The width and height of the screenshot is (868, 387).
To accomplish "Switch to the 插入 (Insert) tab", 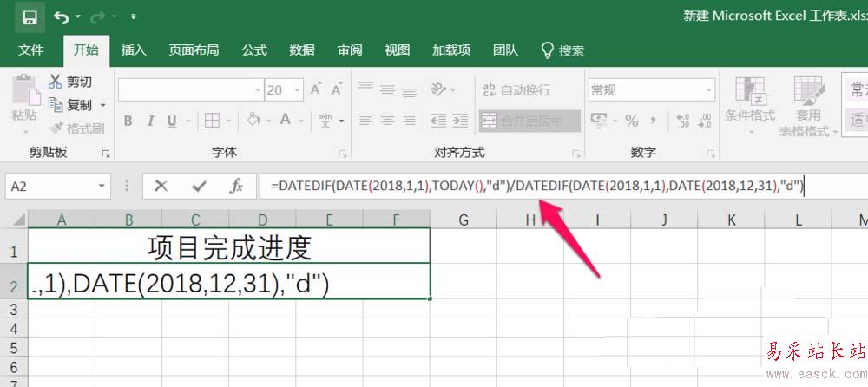I will [134, 50].
